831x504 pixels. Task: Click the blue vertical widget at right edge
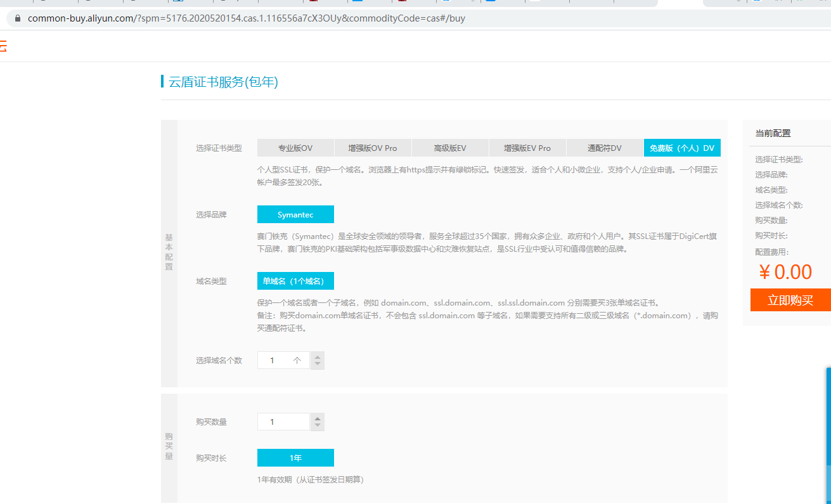[828, 431]
